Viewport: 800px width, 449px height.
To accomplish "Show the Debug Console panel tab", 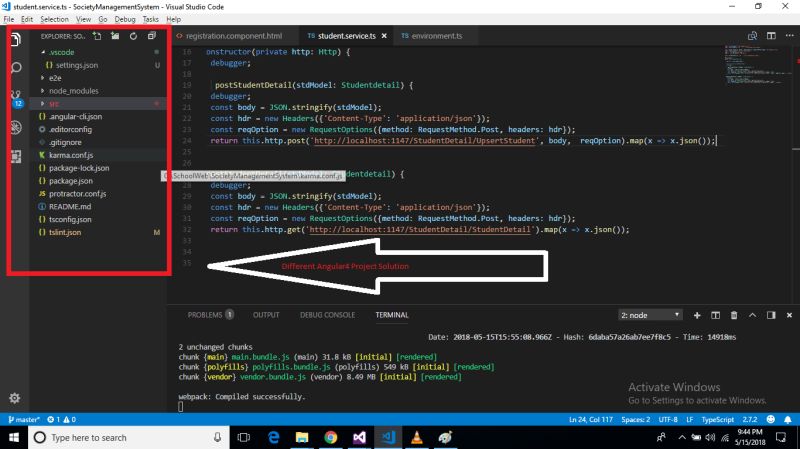I will tap(327, 315).
